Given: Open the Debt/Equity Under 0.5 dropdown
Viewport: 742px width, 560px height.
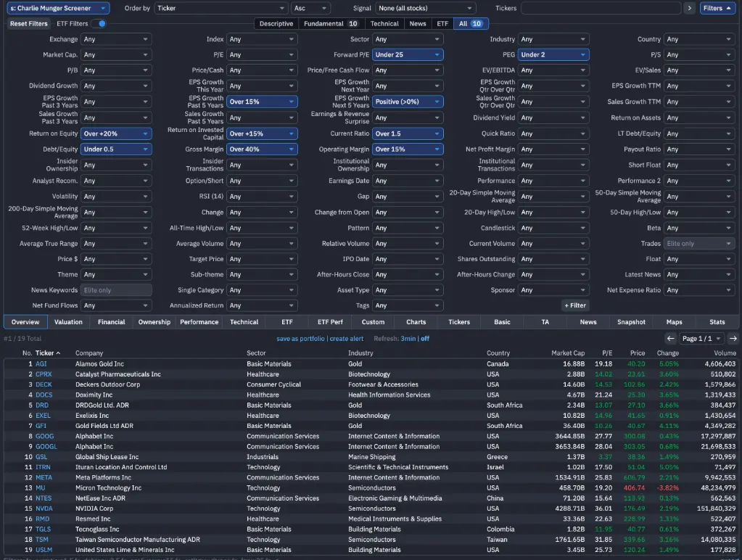Looking at the screenshot, I should (x=116, y=149).
